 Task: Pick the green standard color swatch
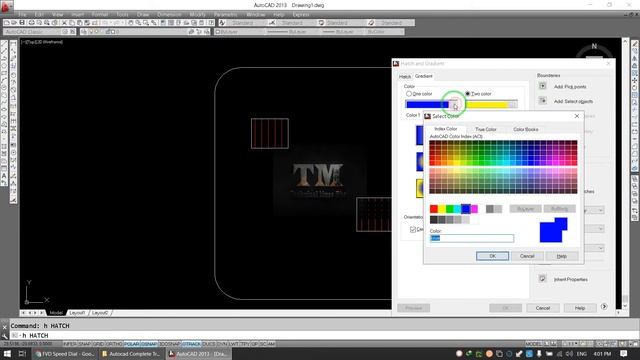pyautogui.click(x=449, y=209)
